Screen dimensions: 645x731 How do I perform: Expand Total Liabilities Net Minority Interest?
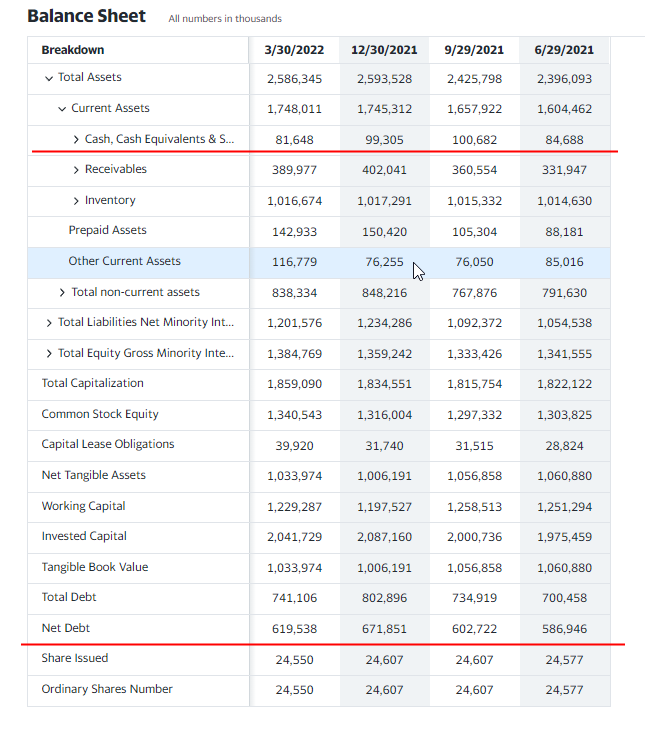coord(49,323)
